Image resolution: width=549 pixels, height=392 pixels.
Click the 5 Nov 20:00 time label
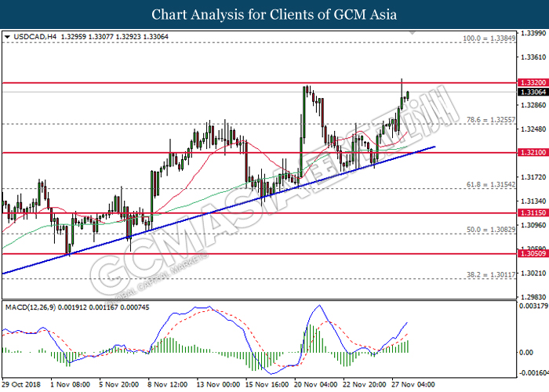point(118,384)
